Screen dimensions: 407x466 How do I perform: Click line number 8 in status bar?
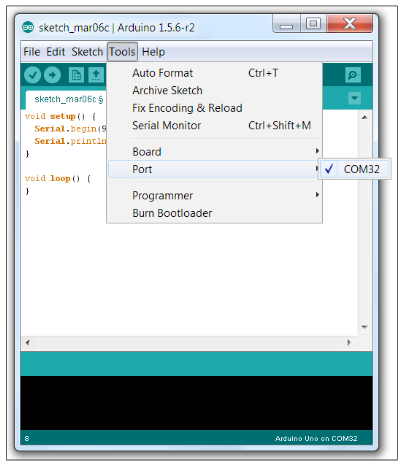pos(27,439)
